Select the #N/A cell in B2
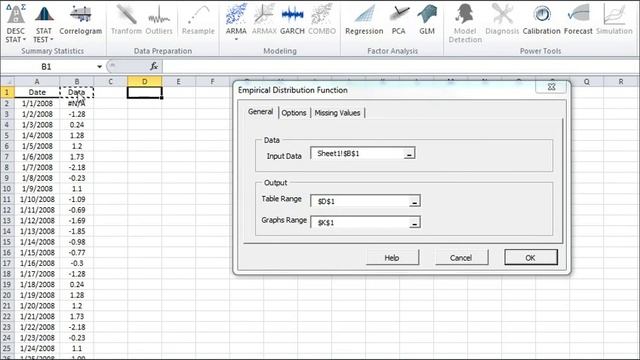The height and width of the screenshot is (360, 640). [77, 103]
